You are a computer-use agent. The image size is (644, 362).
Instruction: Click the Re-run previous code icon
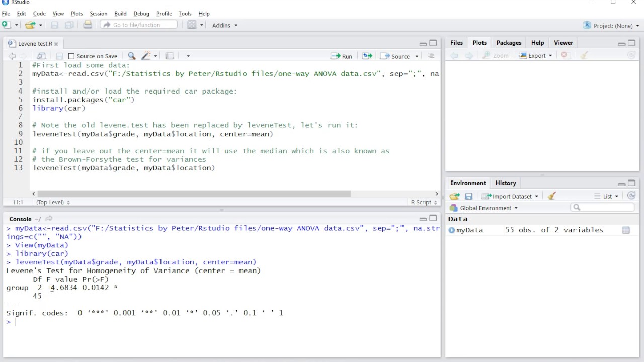pos(367,56)
